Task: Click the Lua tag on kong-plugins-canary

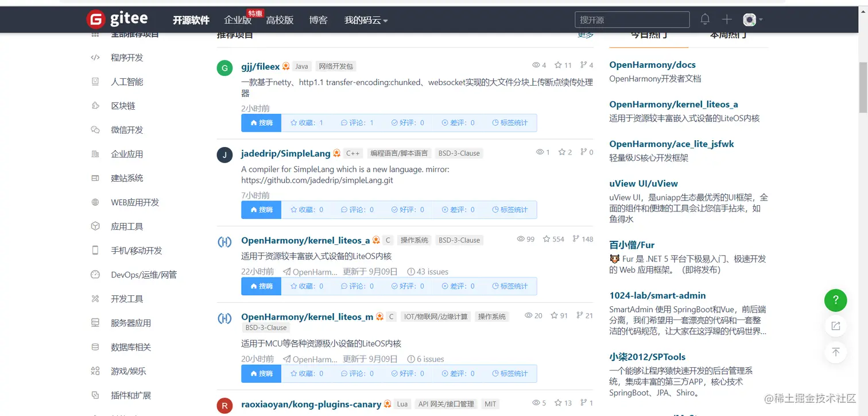Action: pyautogui.click(x=402, y=404)
